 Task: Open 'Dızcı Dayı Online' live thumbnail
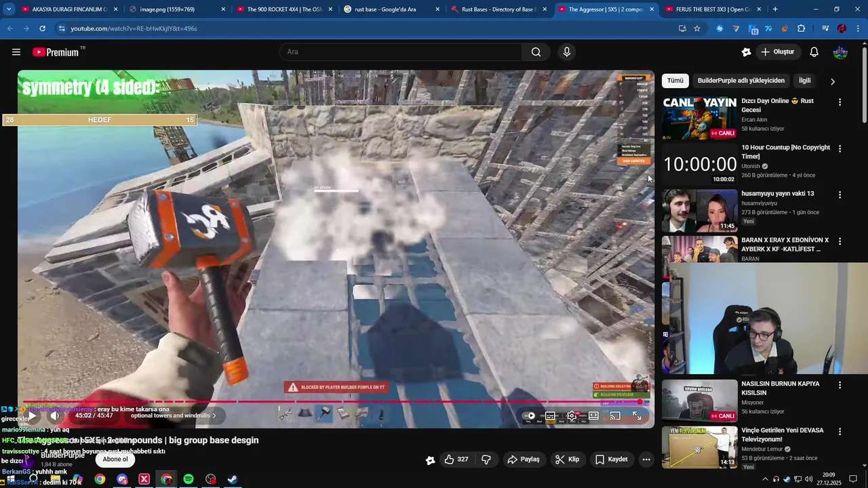(x=700, y=118)
